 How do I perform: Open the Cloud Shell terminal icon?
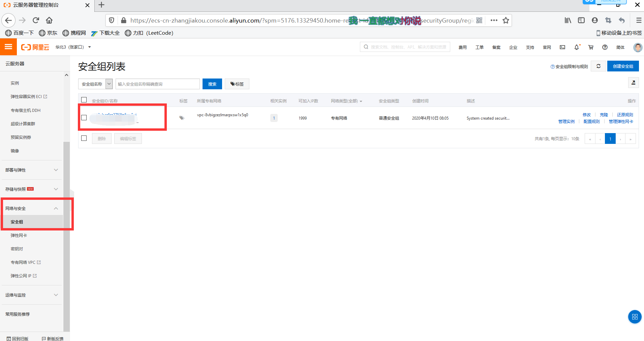click(562, 47)
